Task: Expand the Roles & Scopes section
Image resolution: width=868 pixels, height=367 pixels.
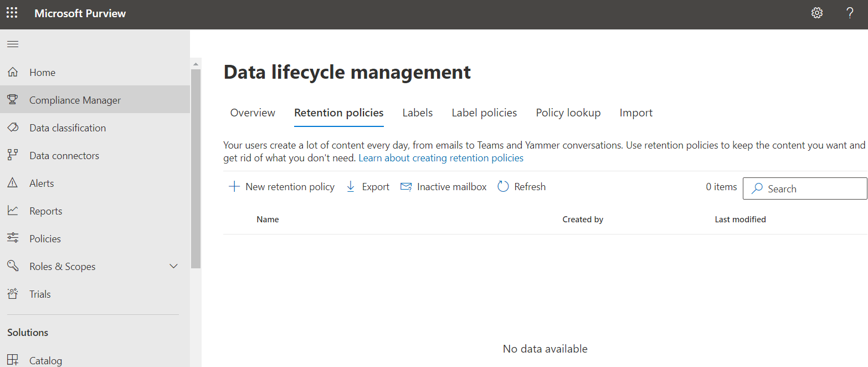Action: pos(173,266)
